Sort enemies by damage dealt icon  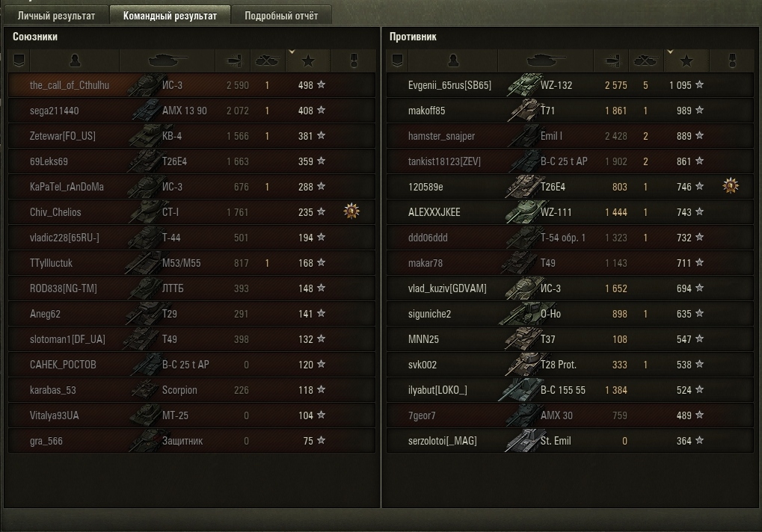point(612,61)
